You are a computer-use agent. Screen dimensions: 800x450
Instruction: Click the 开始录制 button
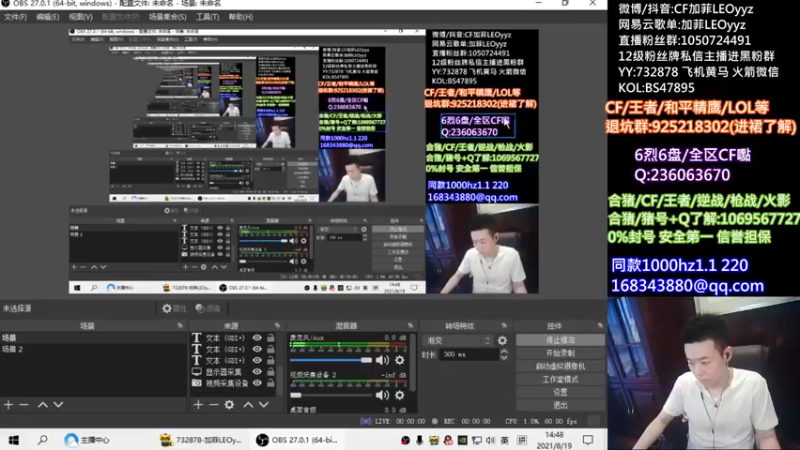pyautogui.click(x=560, y=353)
